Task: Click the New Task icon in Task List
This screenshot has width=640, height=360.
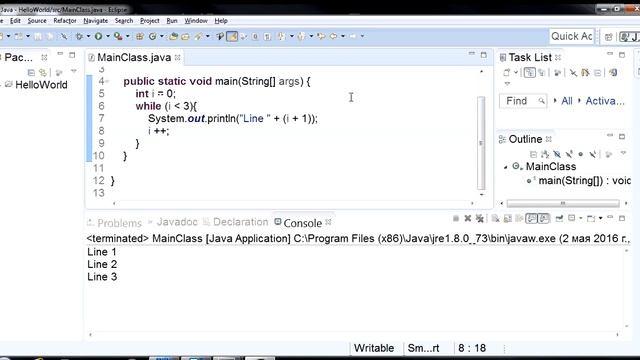Action: click(x=507, y=73)
